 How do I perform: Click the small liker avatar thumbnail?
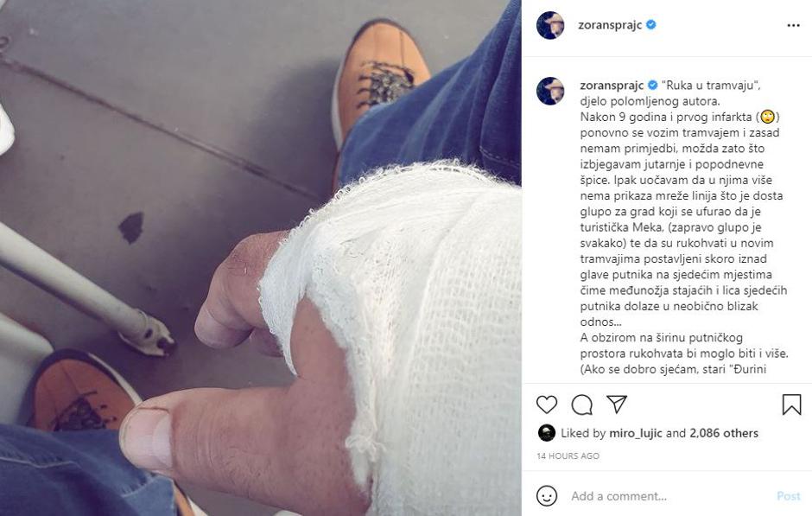pyautogui.click(x=546, y=432)
